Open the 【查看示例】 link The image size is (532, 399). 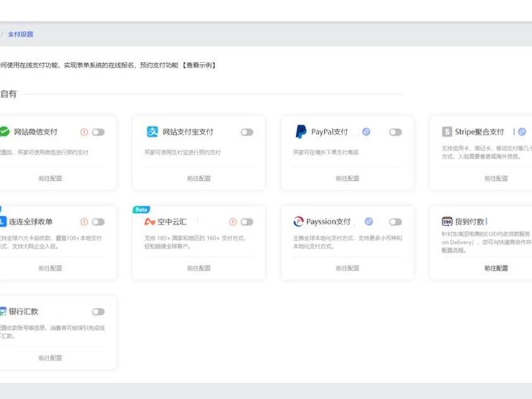click(199, 65)
